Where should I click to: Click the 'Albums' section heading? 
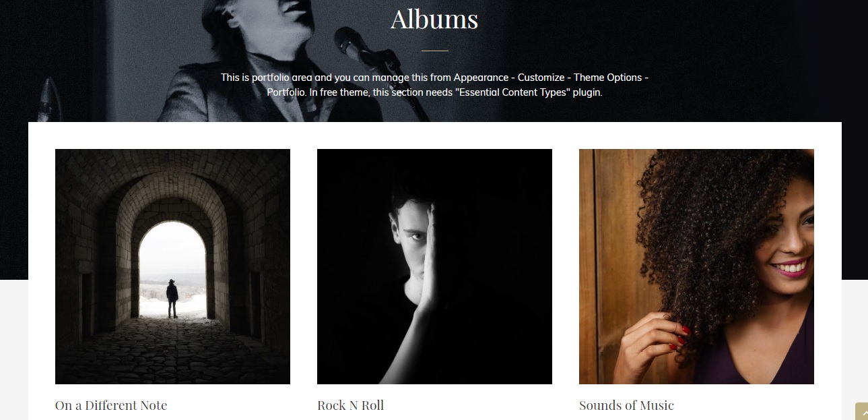coord(434,18)
